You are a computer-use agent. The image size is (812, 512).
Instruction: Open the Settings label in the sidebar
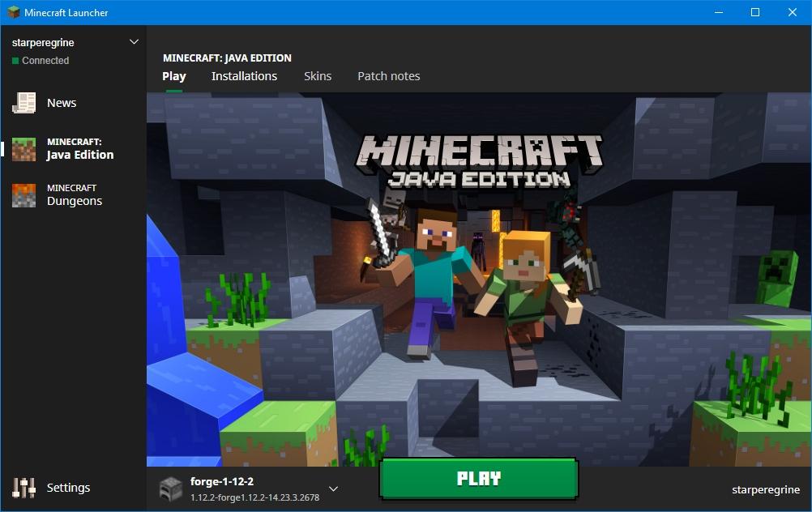[68, 488]
